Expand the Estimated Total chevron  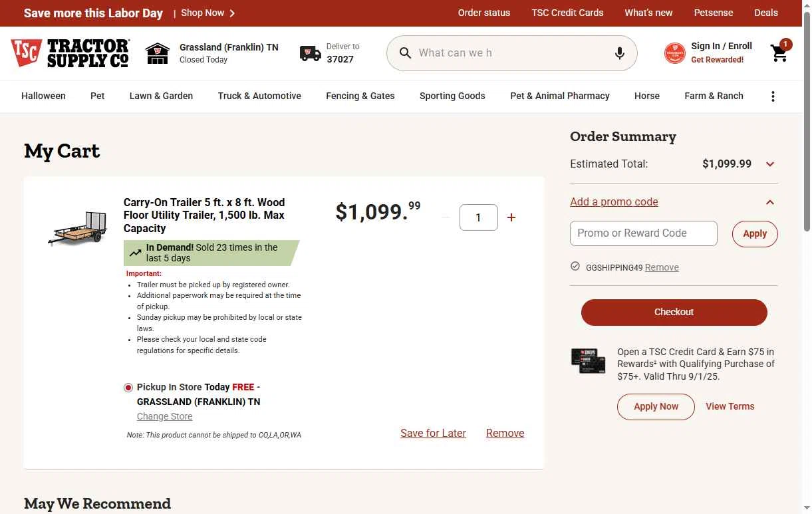pyautogui.click(x=770, y=164)
